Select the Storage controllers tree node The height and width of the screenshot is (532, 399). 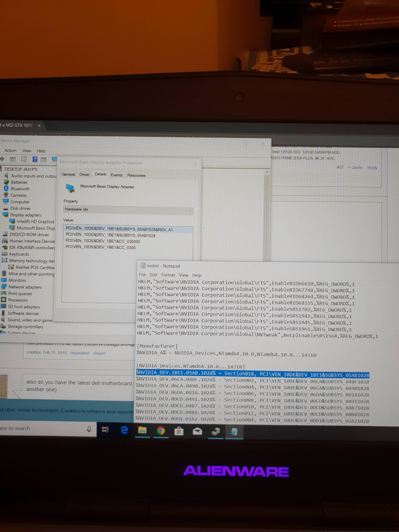pyautogui.click(x=25, y=327)
